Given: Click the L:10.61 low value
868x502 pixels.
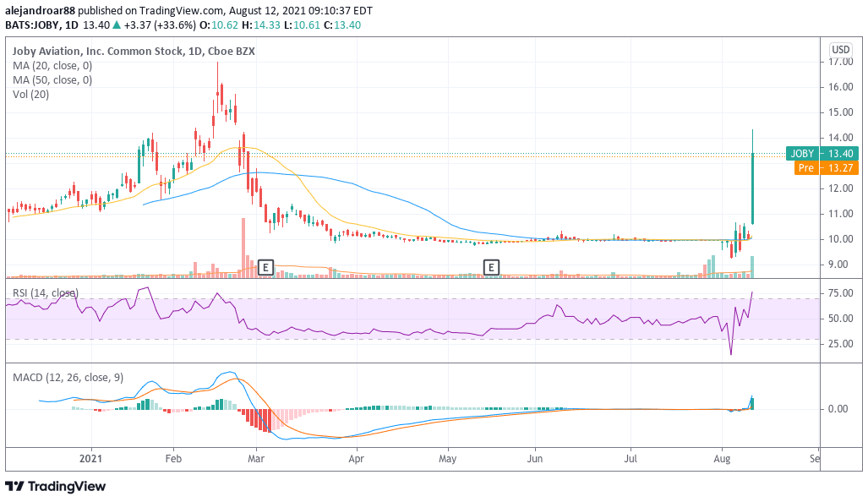Looking at the screenshot, I should point(302,25).
